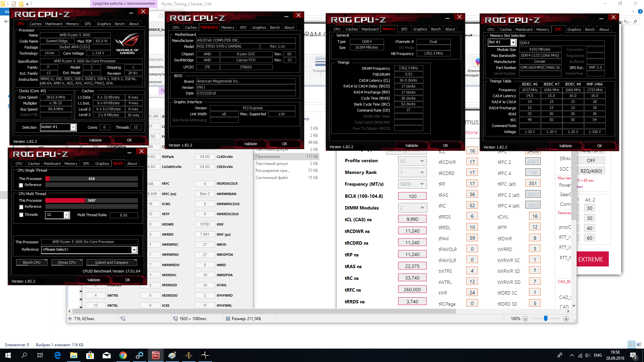Click the Bench CPU button
The image size is (644, 362).
[x=32, y=262]
